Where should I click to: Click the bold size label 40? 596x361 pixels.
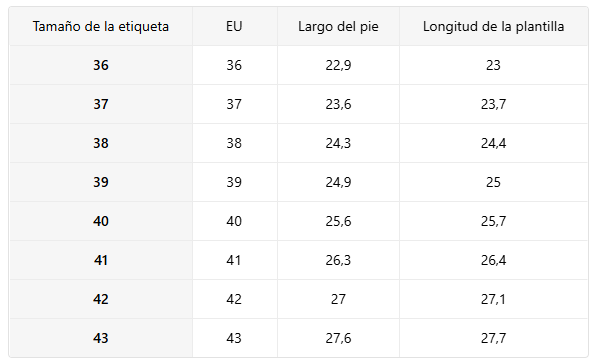click(x=101, y=221)
